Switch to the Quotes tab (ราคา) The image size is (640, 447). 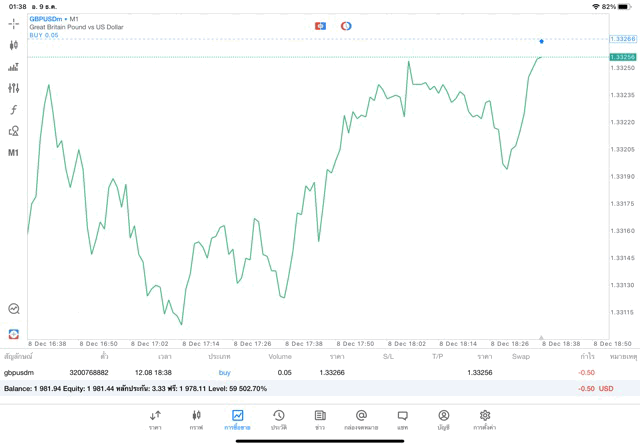pyautogui.click(x=156, y=419)
